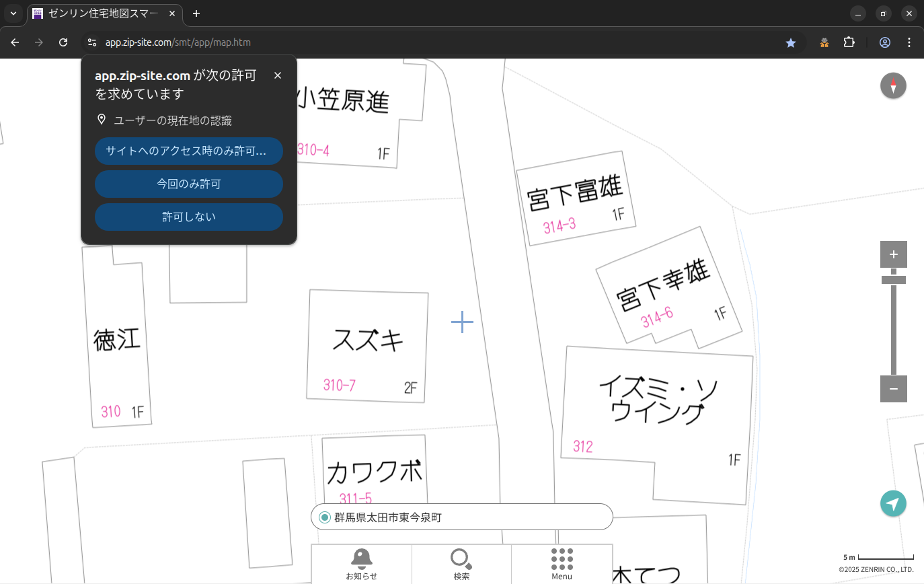Reload the page
The image size is (924, 584).
click(x=63, y=42)
